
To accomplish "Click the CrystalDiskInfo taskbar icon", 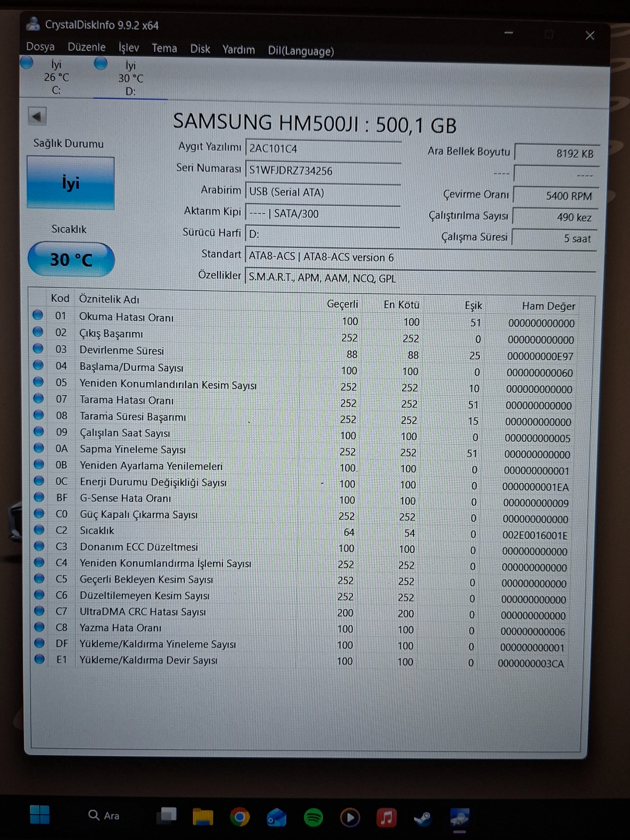I will click(x=459, y=817).
